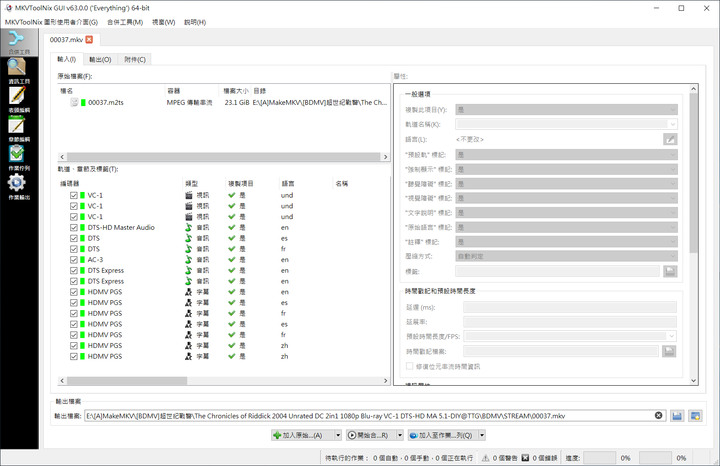Viewport: 720px width, 466px height.
Task: Click audio icon in DTS-HD Master Audio row
Action: tap(189, 227)
